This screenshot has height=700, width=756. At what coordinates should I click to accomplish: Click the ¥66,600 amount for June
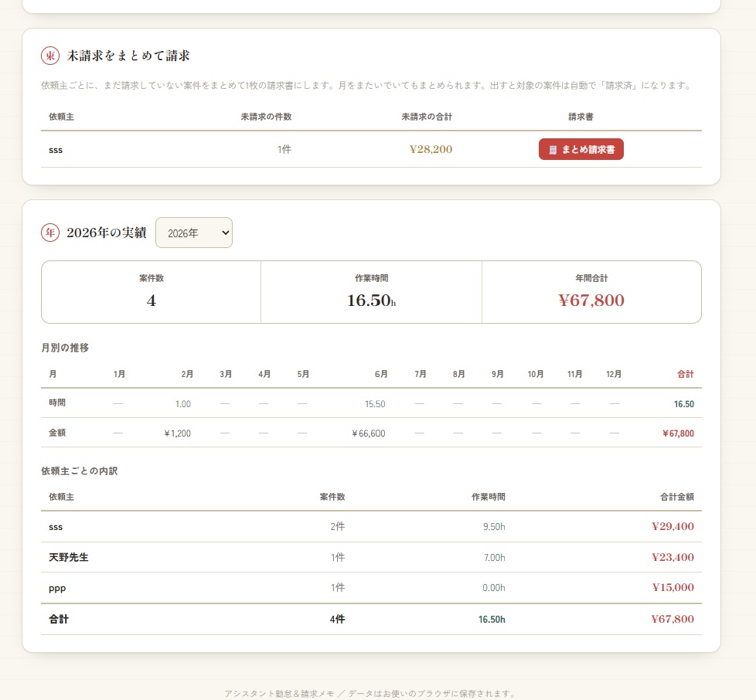point(369,433)
